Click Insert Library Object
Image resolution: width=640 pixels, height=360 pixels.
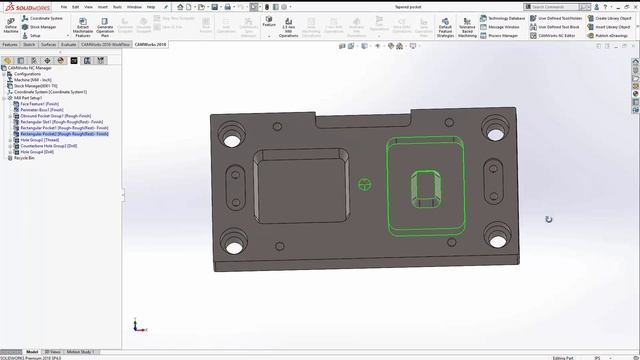pos(609,27)
